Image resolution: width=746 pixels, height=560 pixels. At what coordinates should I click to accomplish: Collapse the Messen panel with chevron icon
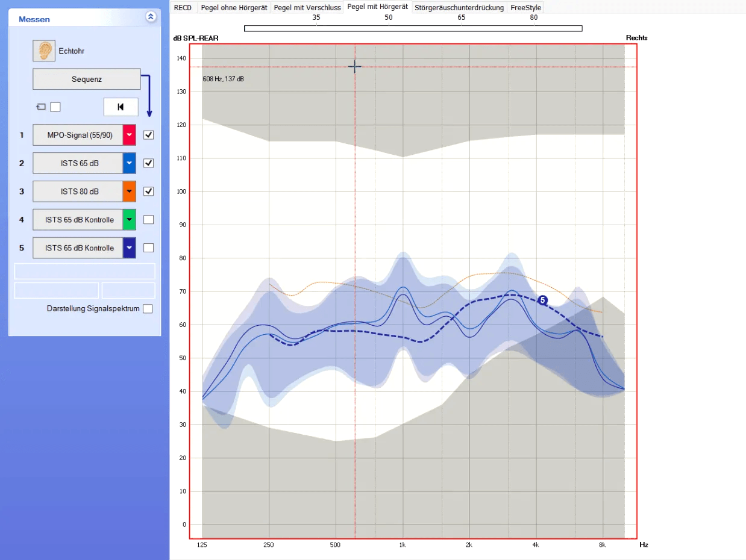click(151, 17)
